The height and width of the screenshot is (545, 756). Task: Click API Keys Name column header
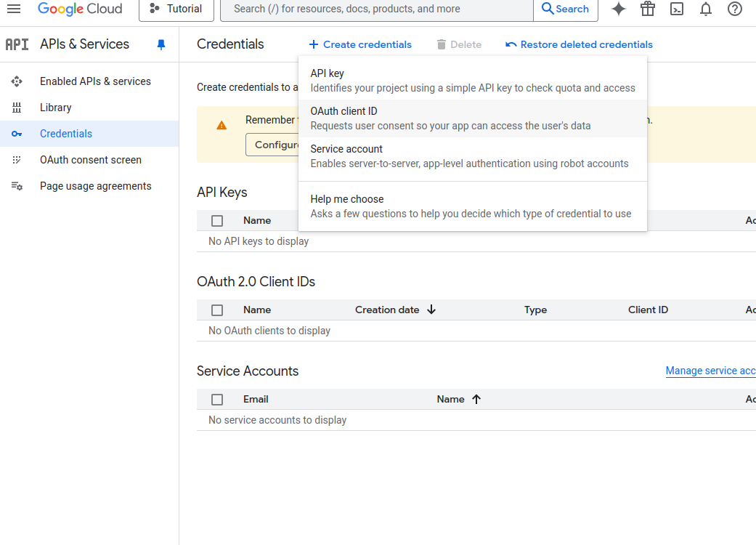tap(257, 220)
